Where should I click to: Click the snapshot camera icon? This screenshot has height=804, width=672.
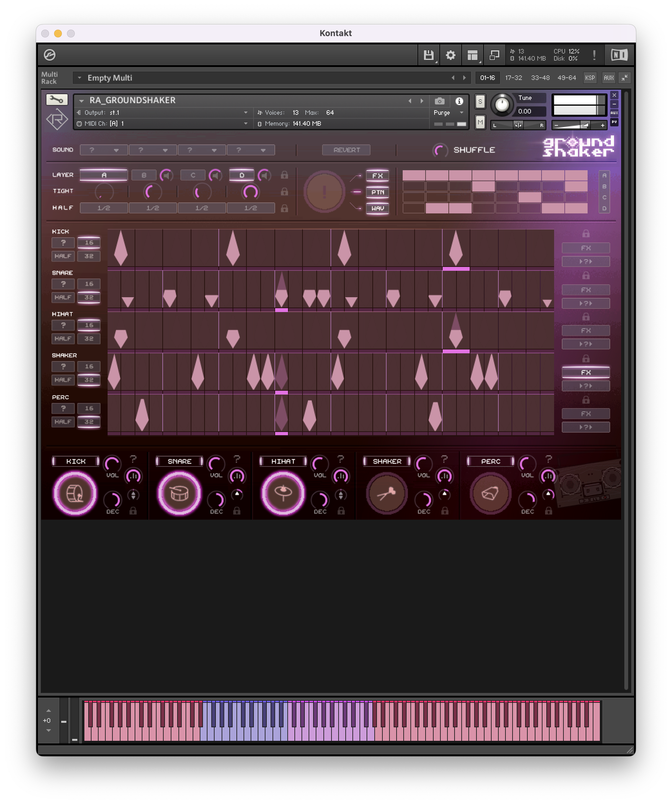(x=440, y=101)
